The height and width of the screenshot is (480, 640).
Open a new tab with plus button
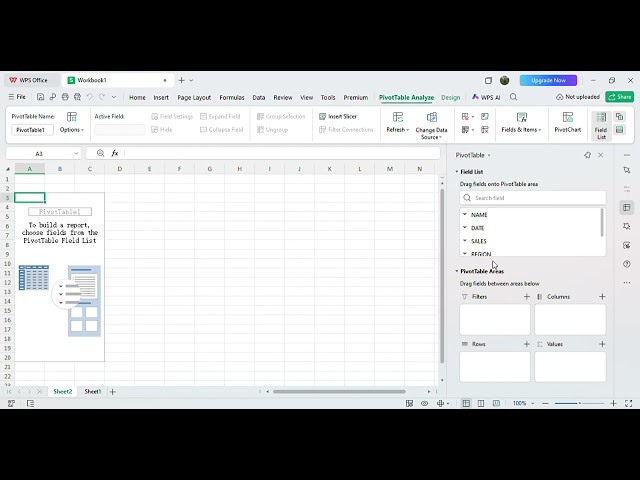tap(181, 80)
